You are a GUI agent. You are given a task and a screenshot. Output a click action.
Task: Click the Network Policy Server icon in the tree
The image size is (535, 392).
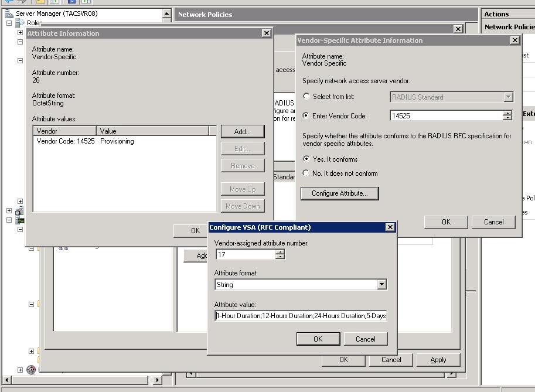tap(21, 221)
